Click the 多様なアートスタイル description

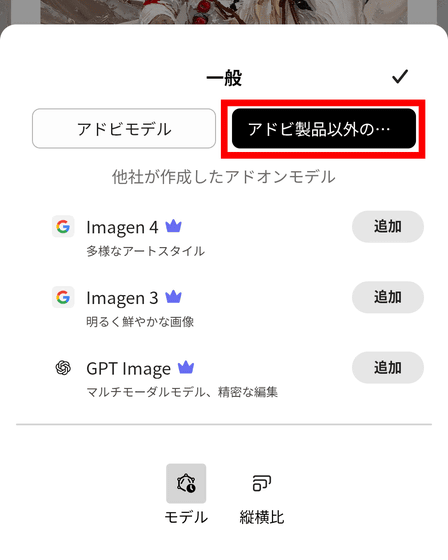[145, 251]
